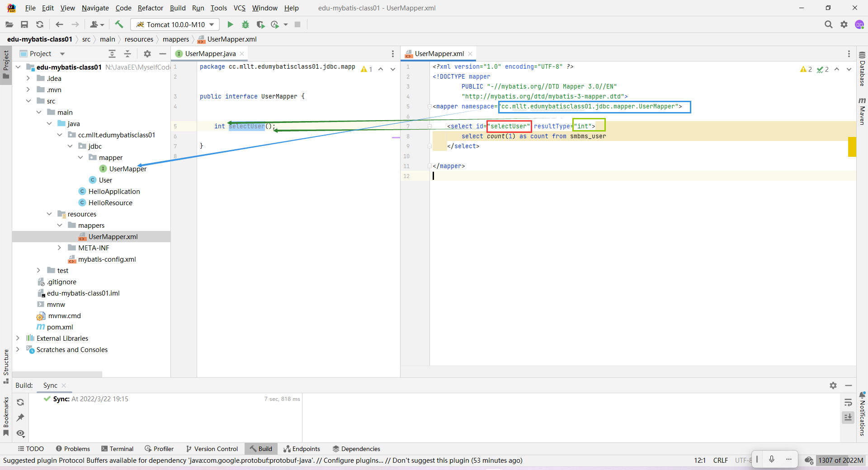Open the Endpoints tool window

302,449
